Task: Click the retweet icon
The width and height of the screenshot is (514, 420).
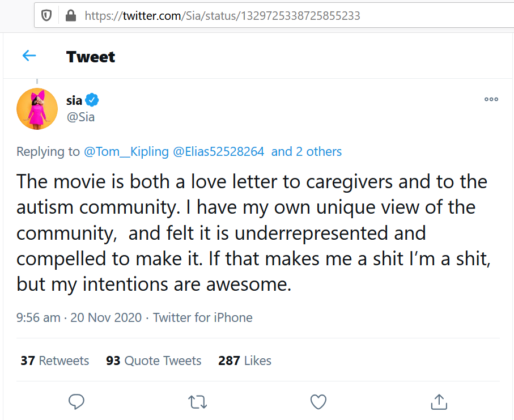Action: coord(197,402)
